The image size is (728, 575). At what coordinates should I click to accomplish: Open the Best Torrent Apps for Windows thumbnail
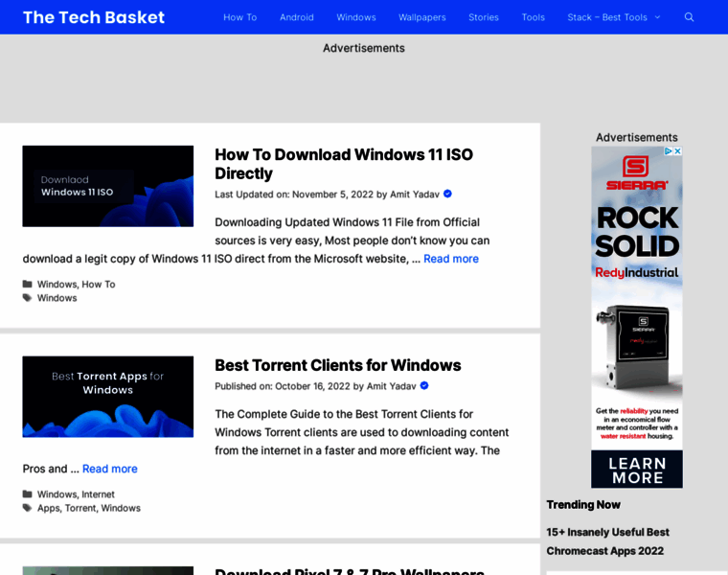107,397
